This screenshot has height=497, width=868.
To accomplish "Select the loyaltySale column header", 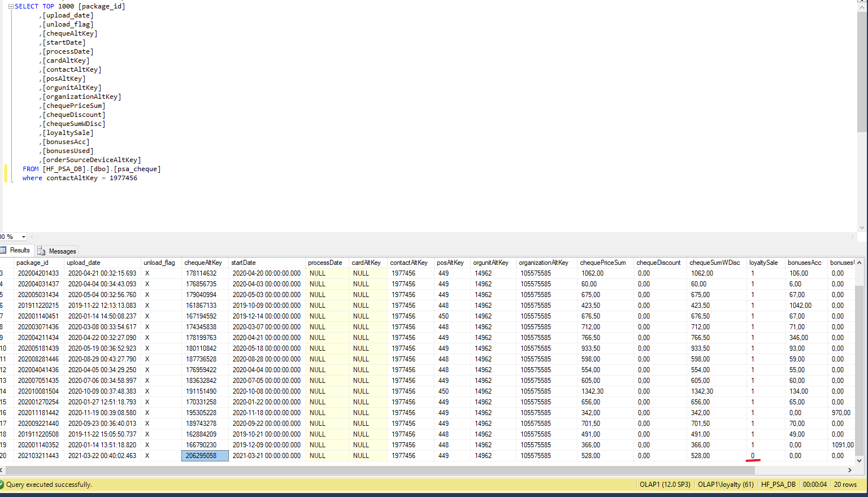I will tap(763, 263).
